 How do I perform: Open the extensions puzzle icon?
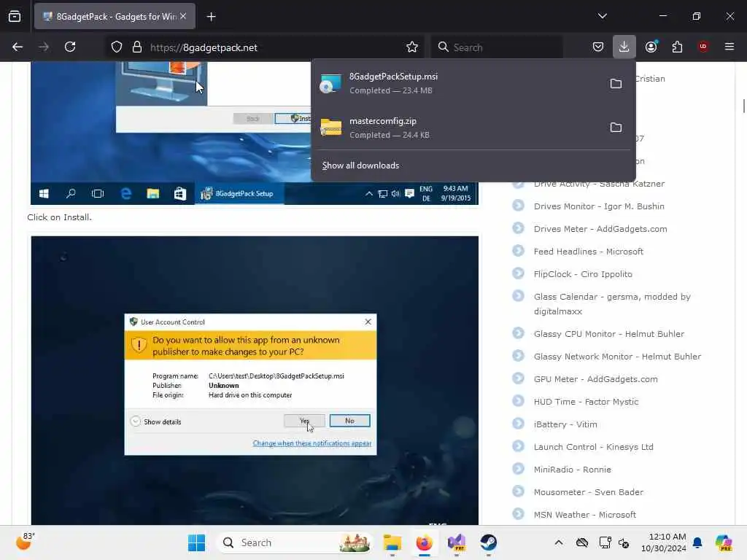click(677, 47)
